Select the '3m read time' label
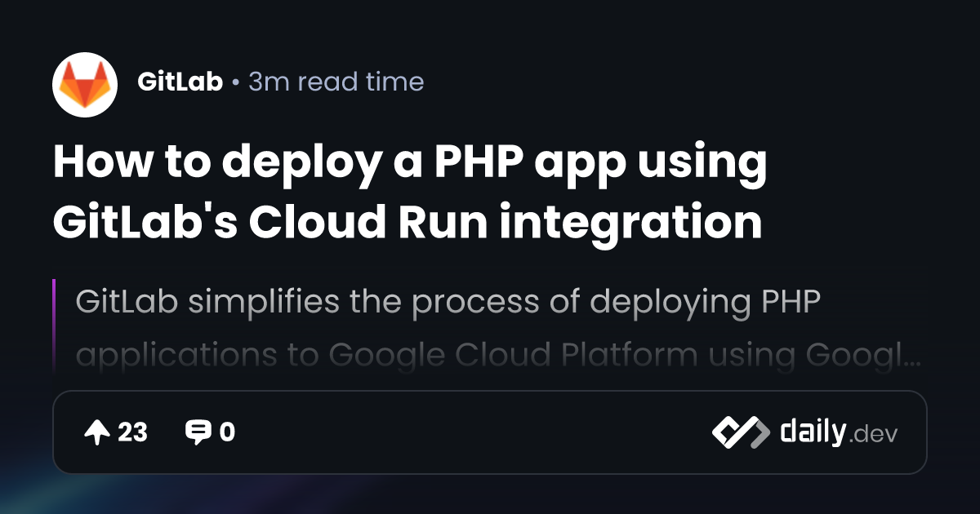 point(336,82)
